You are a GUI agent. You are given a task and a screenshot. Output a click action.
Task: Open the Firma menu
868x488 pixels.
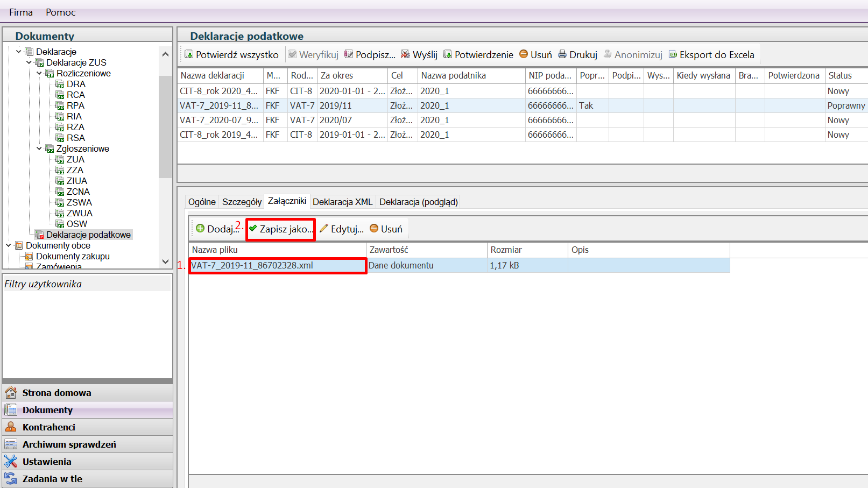[x=21, y=12]
